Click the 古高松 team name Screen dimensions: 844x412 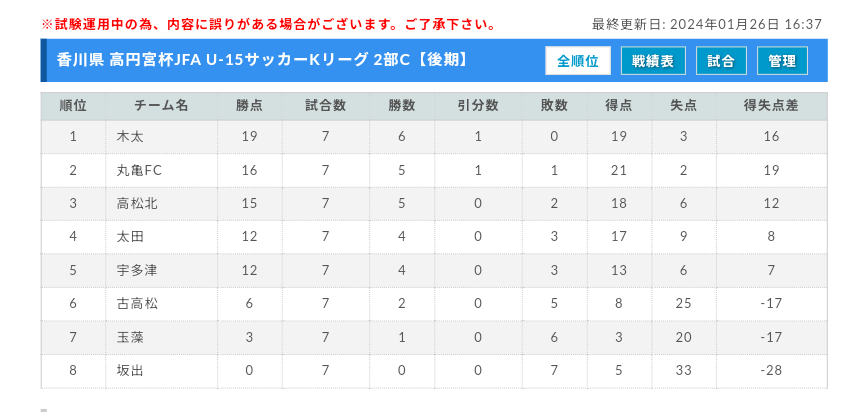pos(137,303)
